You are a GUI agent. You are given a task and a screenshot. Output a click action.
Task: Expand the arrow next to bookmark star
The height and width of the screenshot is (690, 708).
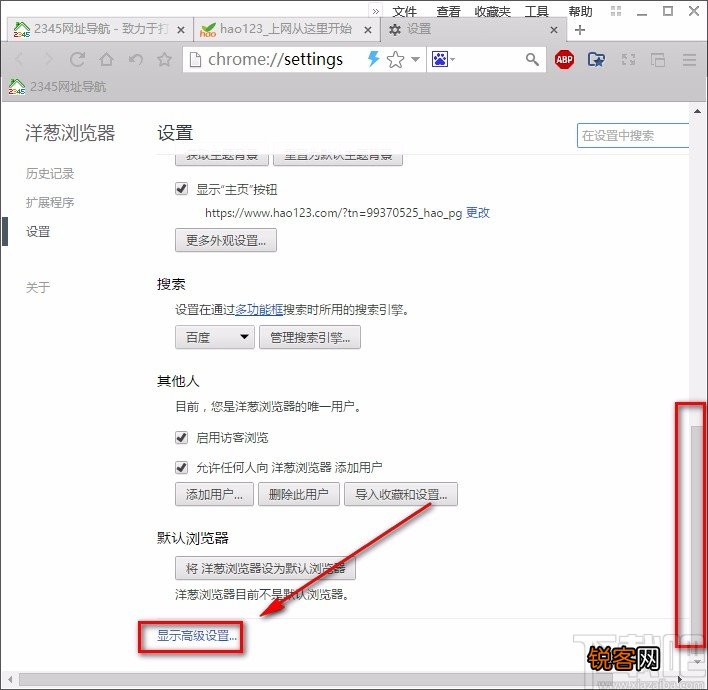click(x=415, y=59)
